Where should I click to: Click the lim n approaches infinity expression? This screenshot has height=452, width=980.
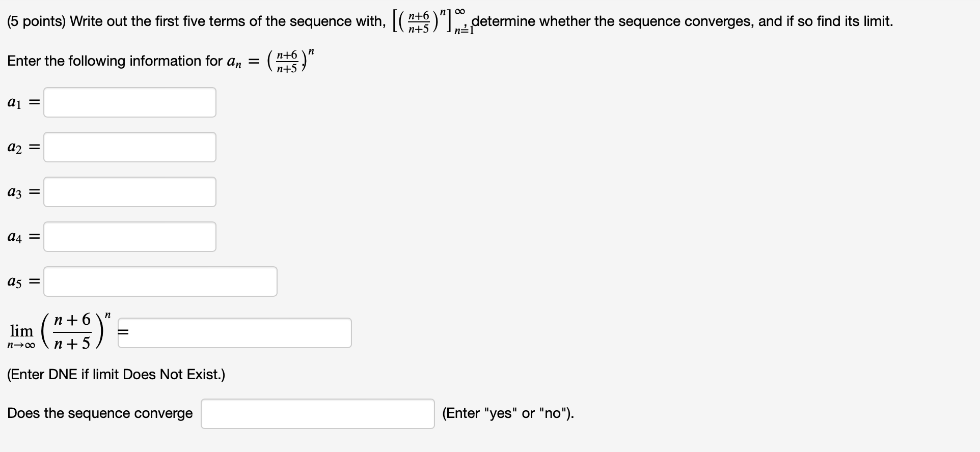click(21, 333)
